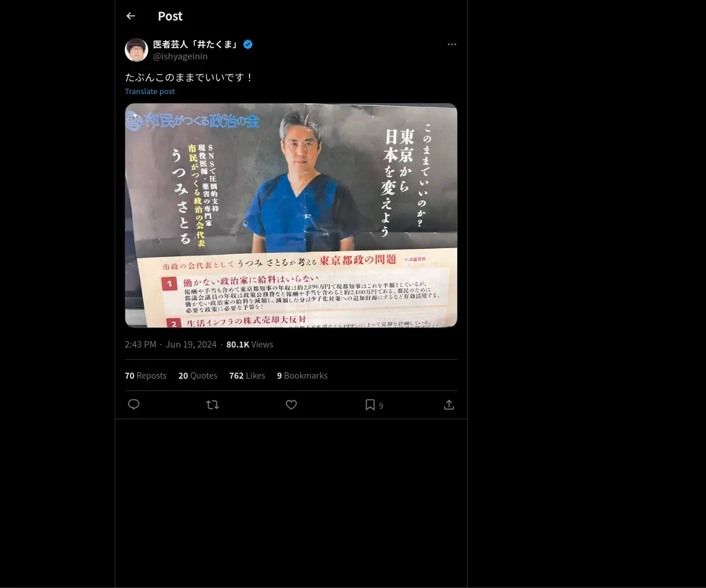This screenshot has height=588, width=706.
Task: Click the post text たぶんこのままでいいです！
Action: 189,77
